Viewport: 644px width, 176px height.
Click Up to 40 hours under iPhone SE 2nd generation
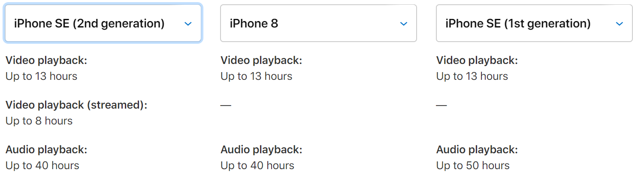42,166
